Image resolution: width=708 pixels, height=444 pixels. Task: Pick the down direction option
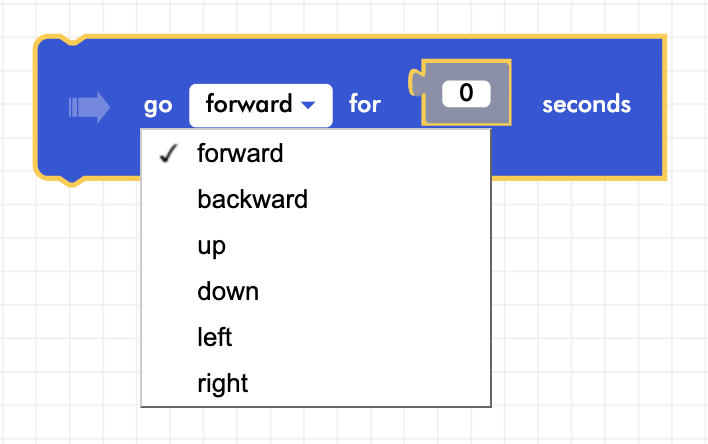click(x=228, y=291)
